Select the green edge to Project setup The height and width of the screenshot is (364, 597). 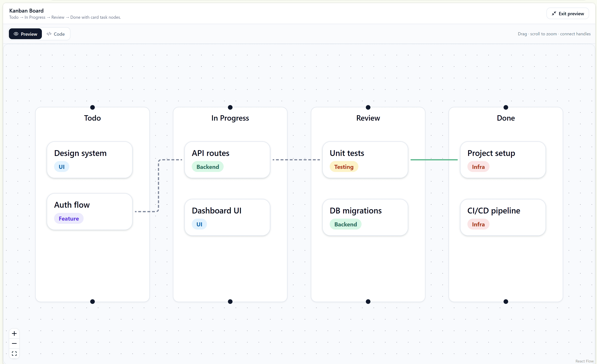434,160
